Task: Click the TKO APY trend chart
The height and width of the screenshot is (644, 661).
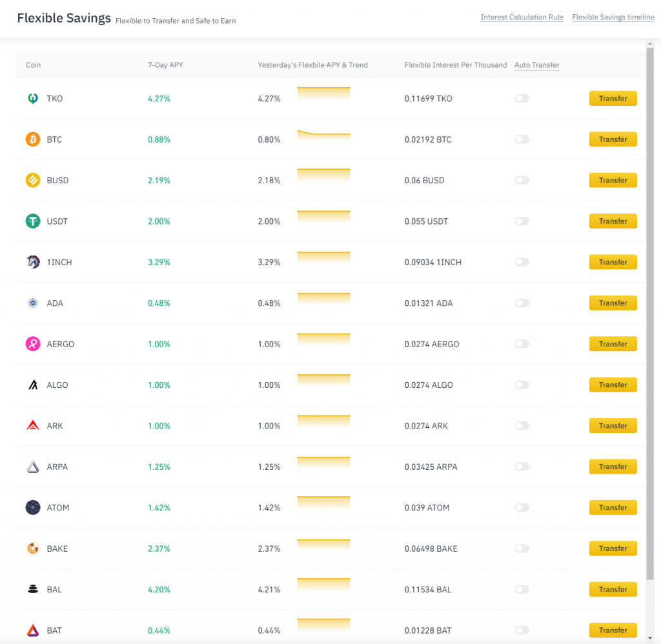Action: pos(324,93)
